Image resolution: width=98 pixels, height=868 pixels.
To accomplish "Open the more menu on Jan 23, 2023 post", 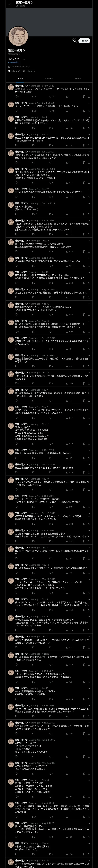I will click(89, 169).
